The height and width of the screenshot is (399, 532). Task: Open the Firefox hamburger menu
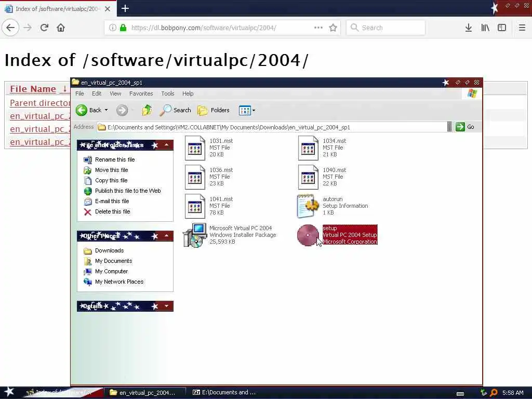pyautogui.click(x=522, y=28)
